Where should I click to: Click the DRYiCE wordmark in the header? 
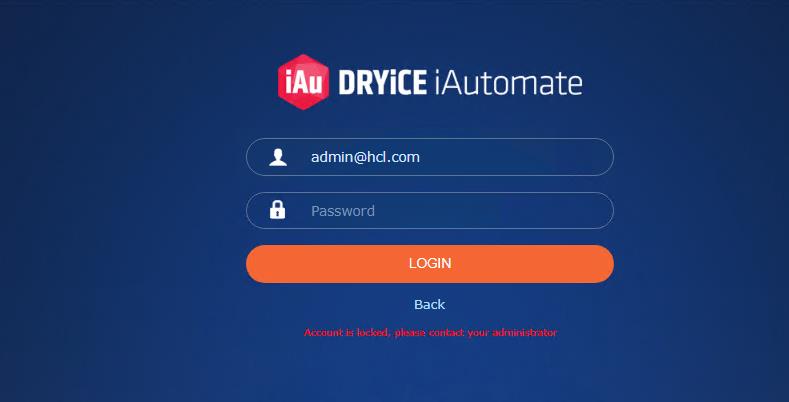point(382,83)
